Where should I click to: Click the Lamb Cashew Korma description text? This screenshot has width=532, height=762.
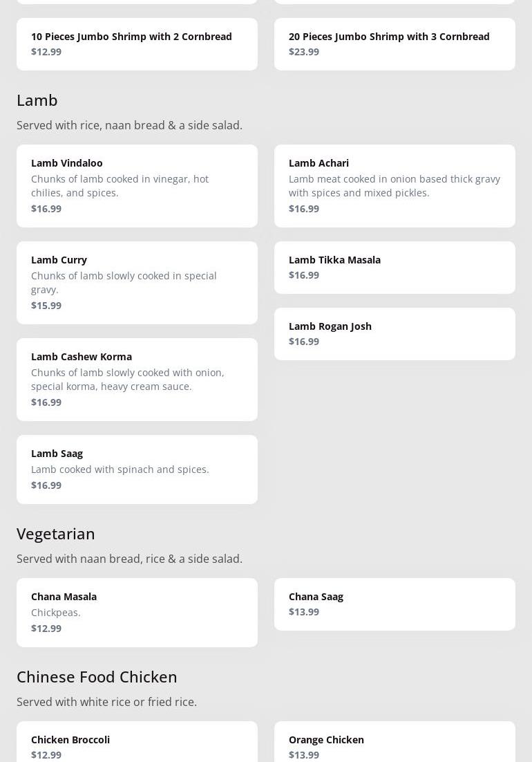click(128, 380)
